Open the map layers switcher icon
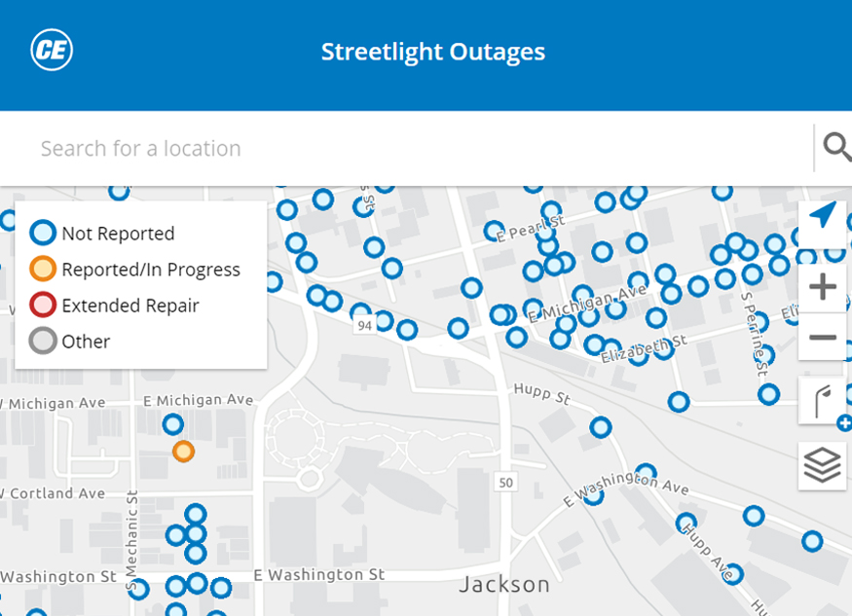Screen dimensions: 852x616 point(822,465)
